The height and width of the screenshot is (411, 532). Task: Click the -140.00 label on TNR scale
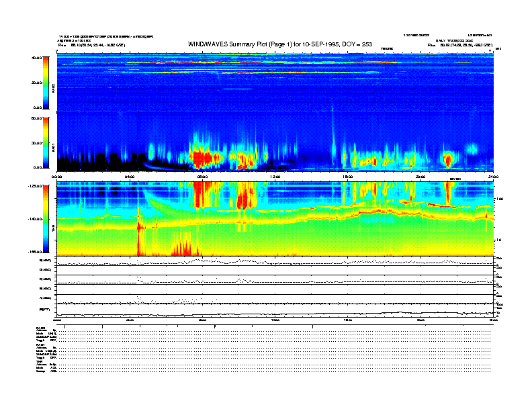tap(35, 219)
